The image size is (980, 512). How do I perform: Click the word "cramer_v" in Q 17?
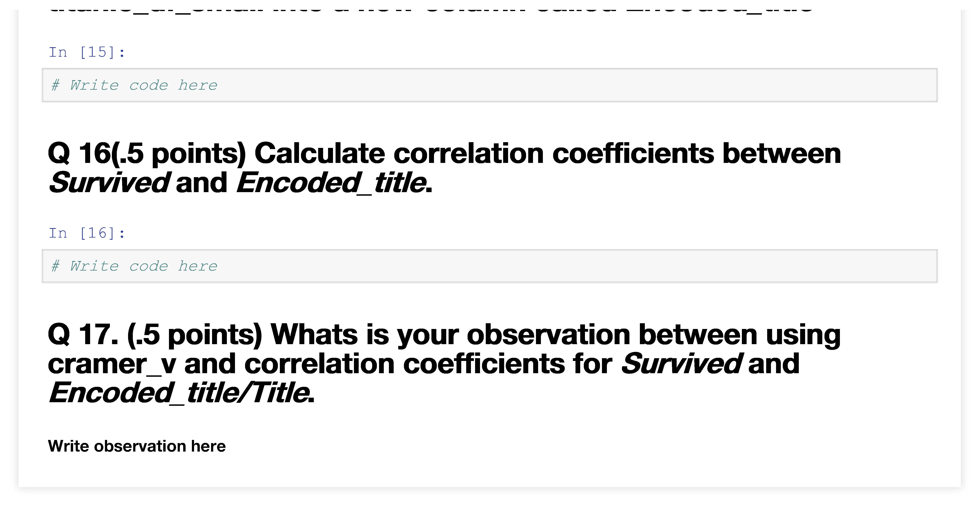coord(111,364)
